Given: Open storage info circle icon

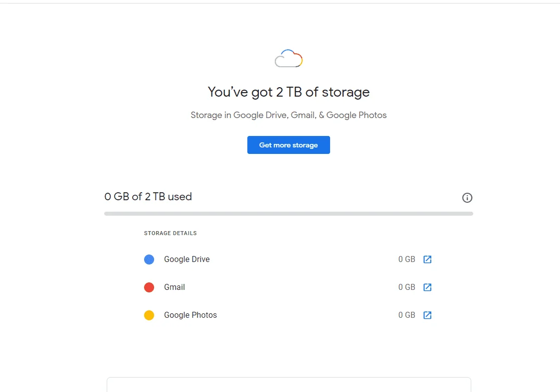Looking at the screenshot, I should 467,198.
